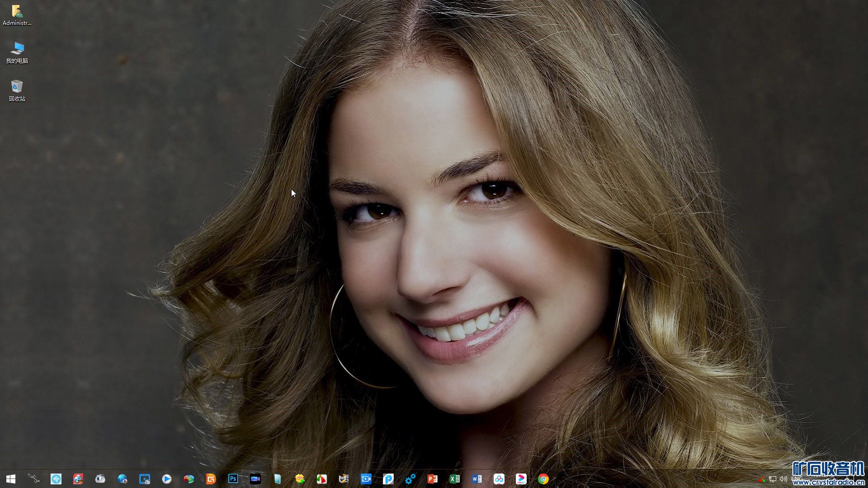The image size is (868, 488).
Task: Open the striped media library taskbar icon
Action: [344, 479]
